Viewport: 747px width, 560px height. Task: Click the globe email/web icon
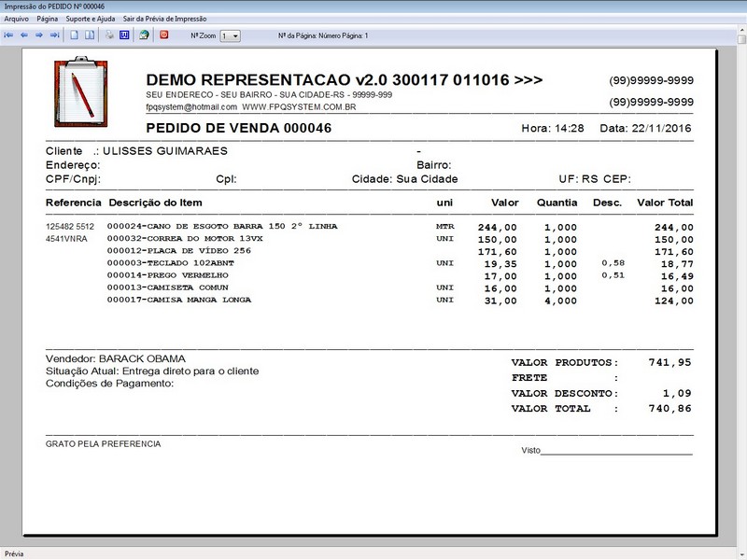pyautogui.click(x=144, y=35)
